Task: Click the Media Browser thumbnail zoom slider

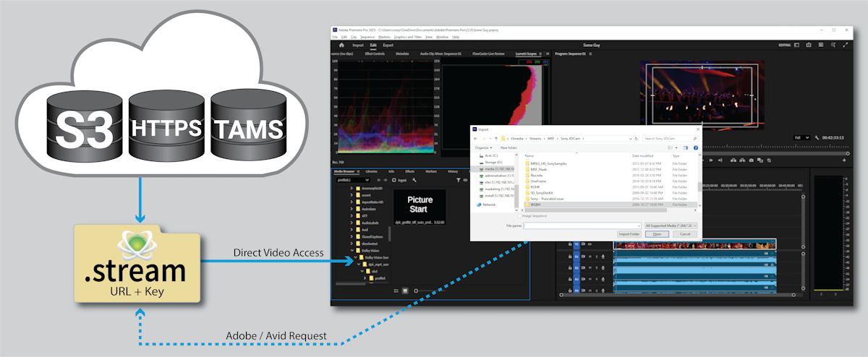Action: [x=416, y=291]
